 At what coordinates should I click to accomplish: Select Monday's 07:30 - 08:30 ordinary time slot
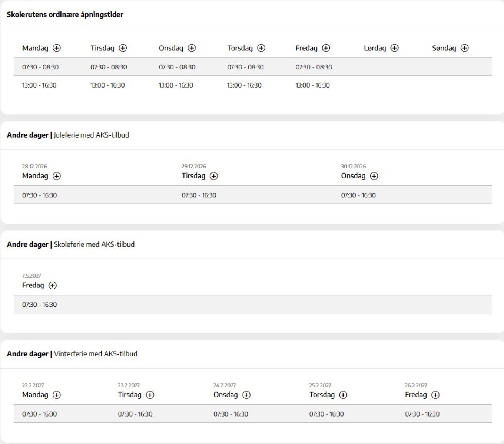pos(40,67)
